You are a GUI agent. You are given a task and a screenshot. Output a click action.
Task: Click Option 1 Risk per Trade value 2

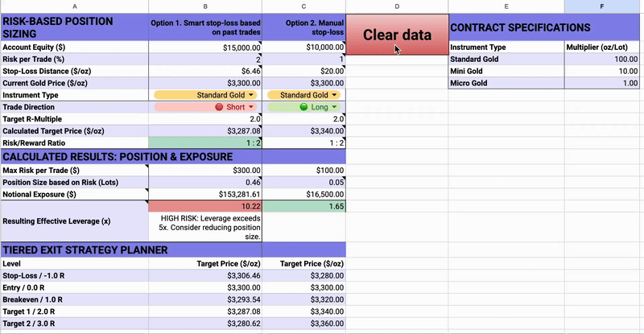205,60
